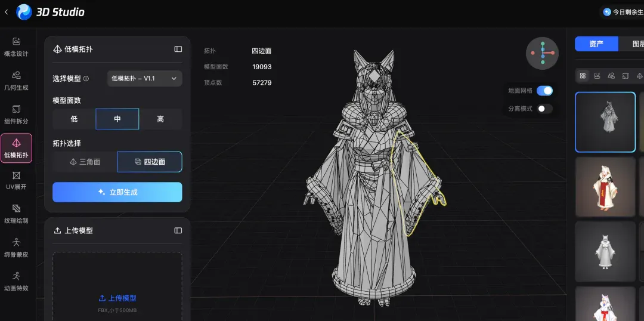
Task: Toggle the 地面网格 ground grid switch
Action: (544, 91)
